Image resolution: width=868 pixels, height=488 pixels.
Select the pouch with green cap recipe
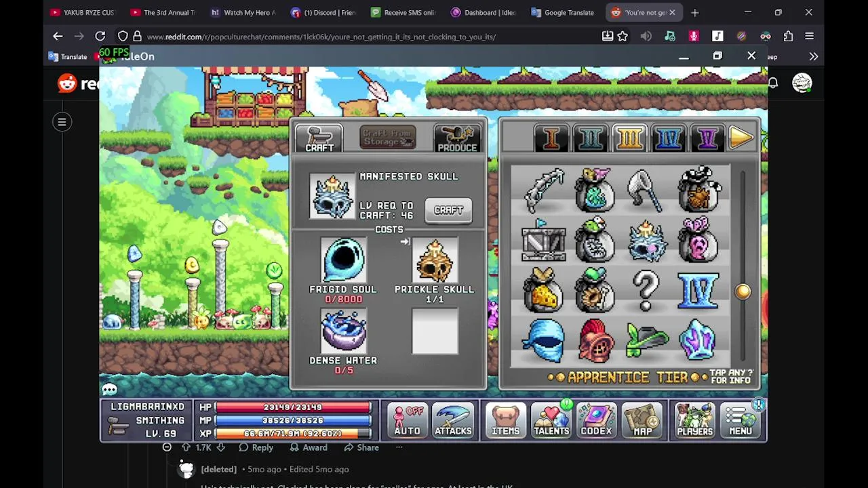pyautogui.click(x=595, y=291)
